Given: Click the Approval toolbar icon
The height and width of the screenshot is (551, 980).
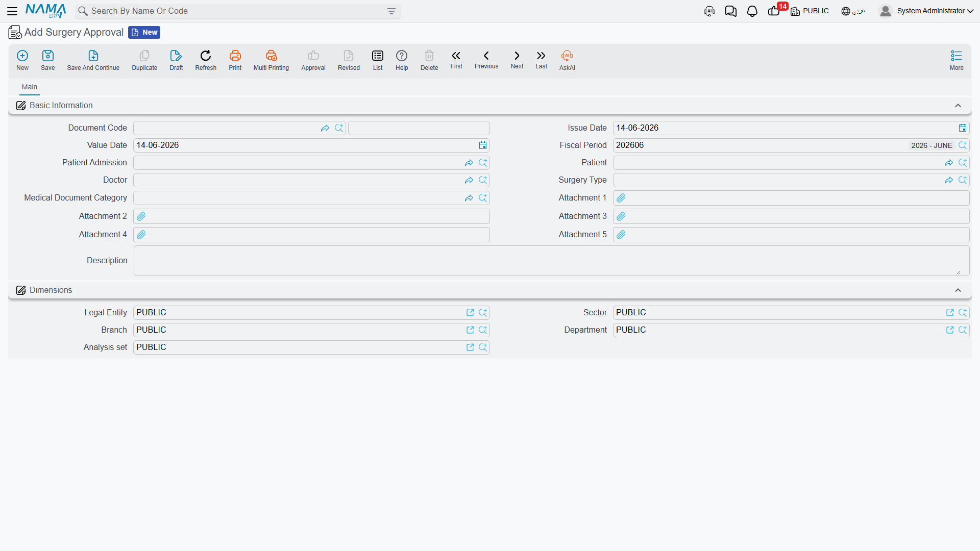Looking at the screenshot, I should (313, 60).
